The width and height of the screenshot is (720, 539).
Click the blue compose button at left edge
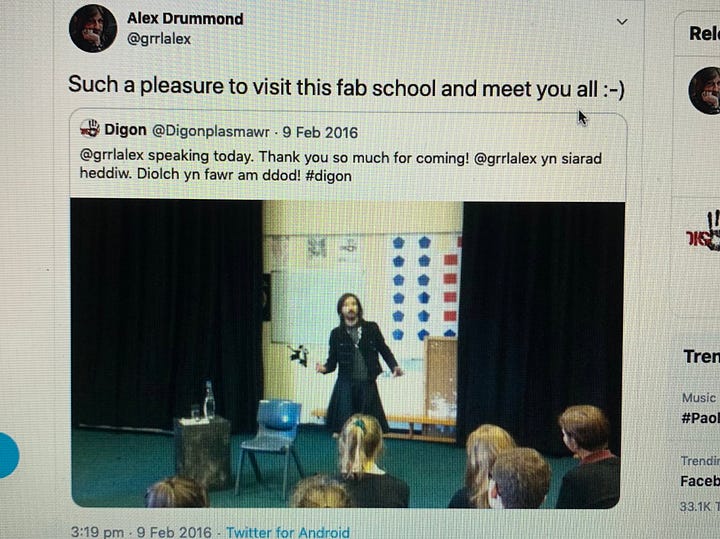(8, 455)
